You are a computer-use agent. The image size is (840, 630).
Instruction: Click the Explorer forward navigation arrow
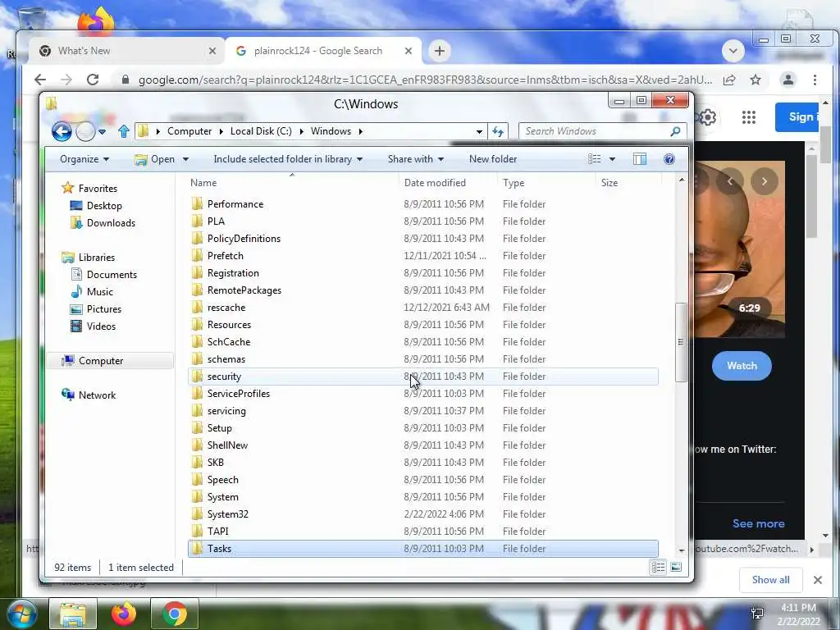[85, 131]
